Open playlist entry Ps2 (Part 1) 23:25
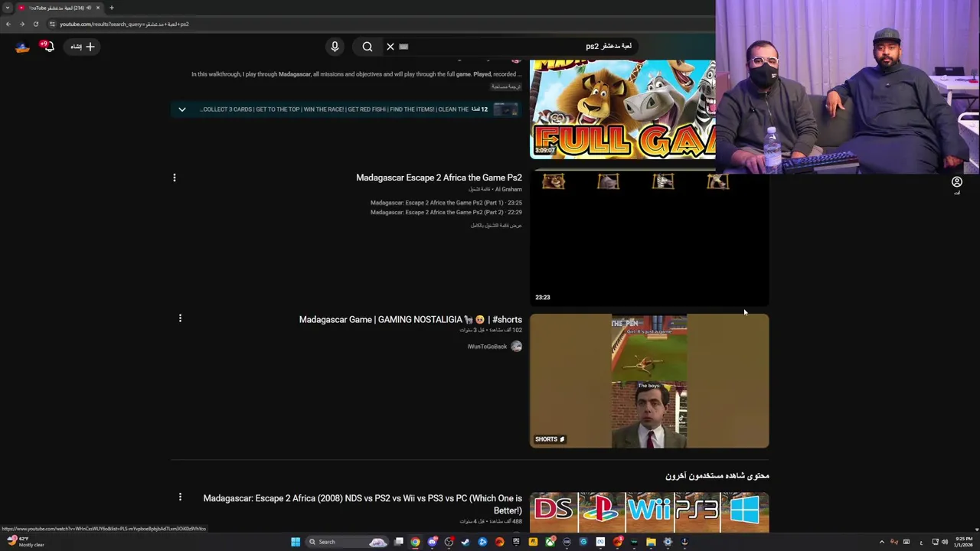980x551 pixels. coord(446,203)
